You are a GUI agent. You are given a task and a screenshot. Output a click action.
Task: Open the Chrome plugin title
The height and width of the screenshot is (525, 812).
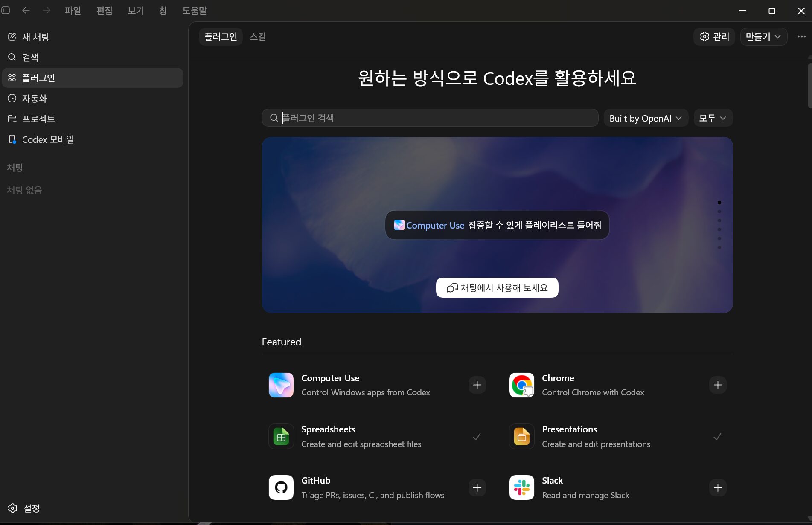pyautogui.click(x=558, y=378)
